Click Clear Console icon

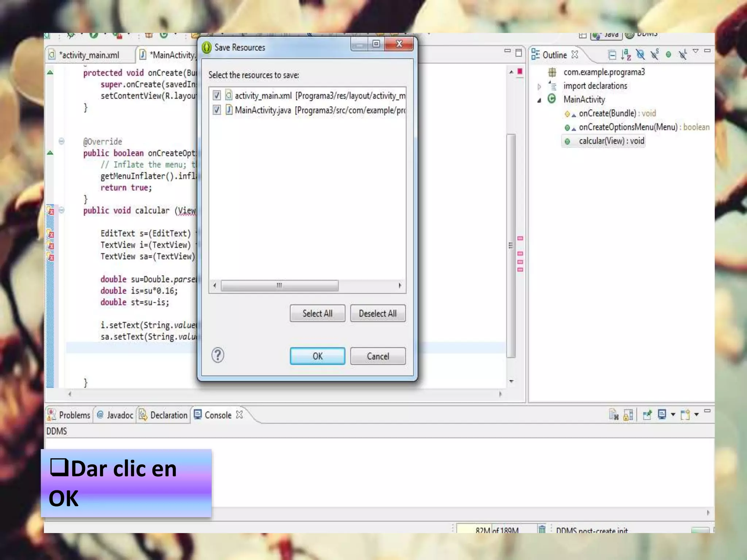click(x=614, y=415)
